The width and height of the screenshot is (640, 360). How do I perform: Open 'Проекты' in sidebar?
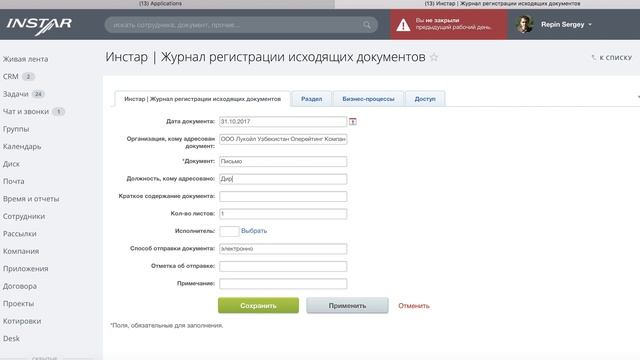(18, 304)
